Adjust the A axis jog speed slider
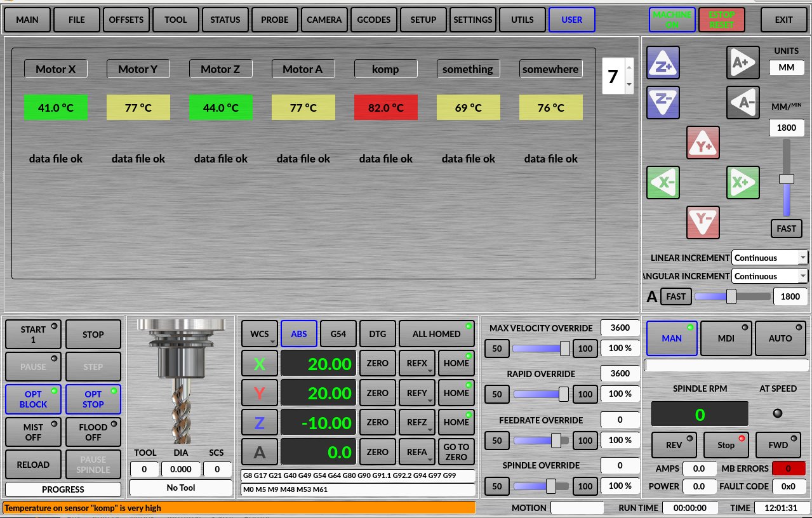The image size is (812, 518). tap(732, 296)
